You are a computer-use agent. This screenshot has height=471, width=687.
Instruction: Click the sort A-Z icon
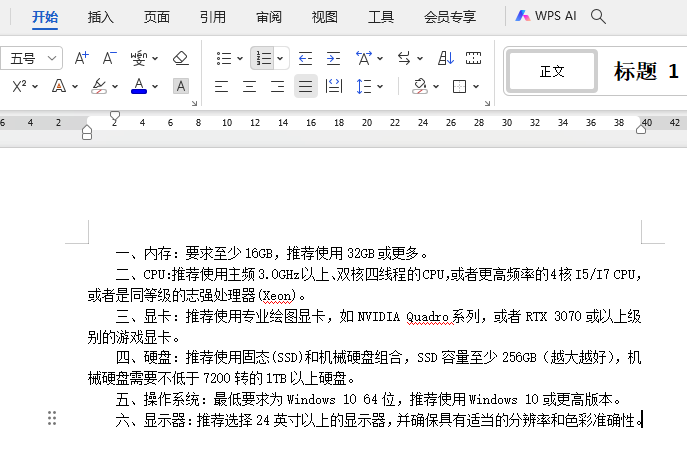(446, 58)
